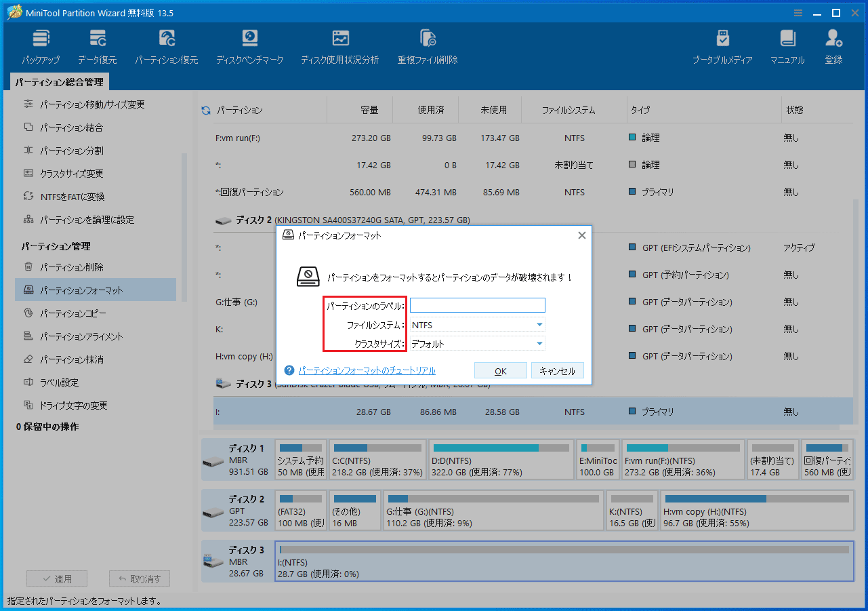
Task: Confirm formatting with the OK button
Action: click(x=500, y=370)
